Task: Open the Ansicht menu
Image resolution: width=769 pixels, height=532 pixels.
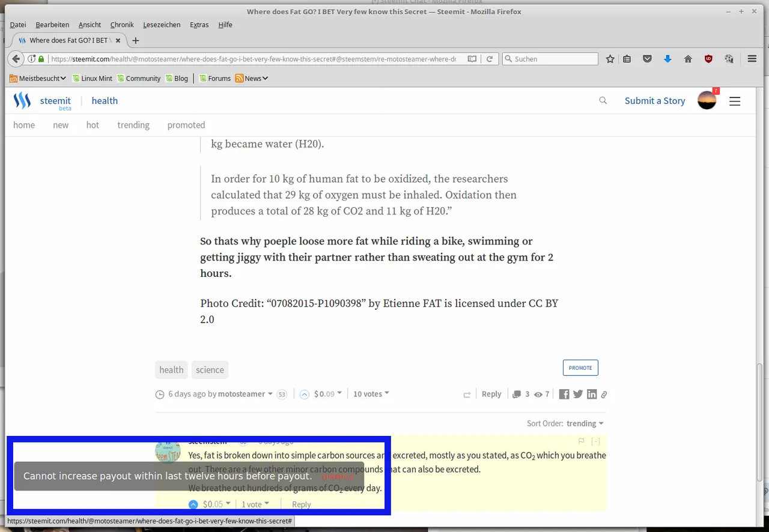Action: tap(90, 25)
